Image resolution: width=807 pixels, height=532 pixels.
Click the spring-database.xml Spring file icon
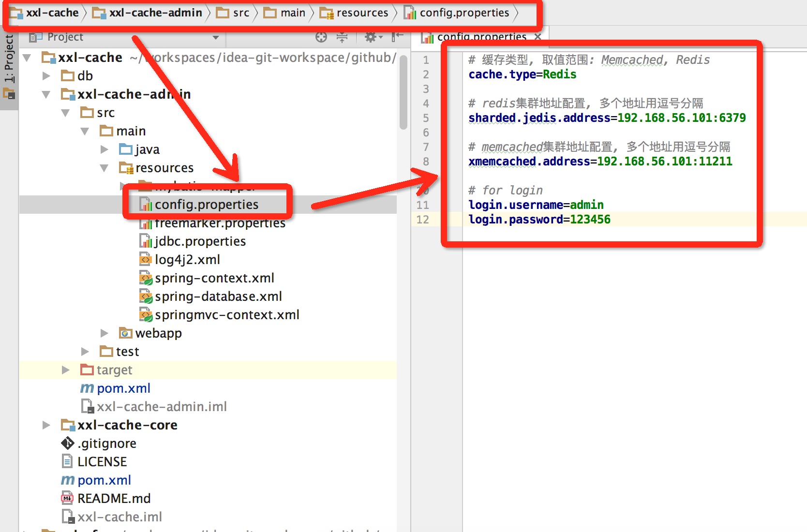(x=146, y=296)
